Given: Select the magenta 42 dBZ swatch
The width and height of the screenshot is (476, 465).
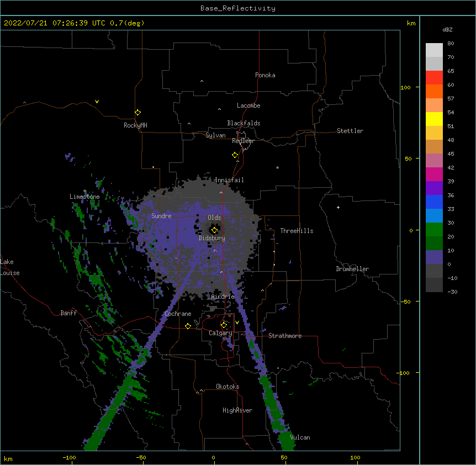Looking at the screenshot, I should 434,174.
